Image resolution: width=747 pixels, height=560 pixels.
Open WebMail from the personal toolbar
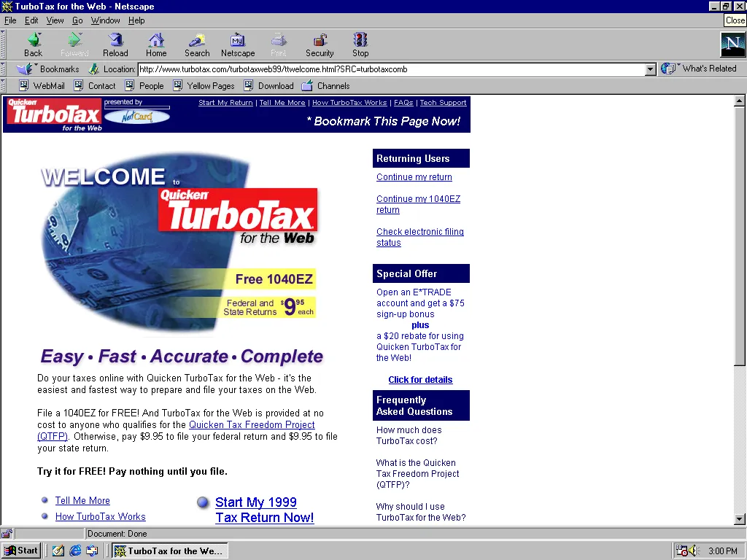click(42, 85)
